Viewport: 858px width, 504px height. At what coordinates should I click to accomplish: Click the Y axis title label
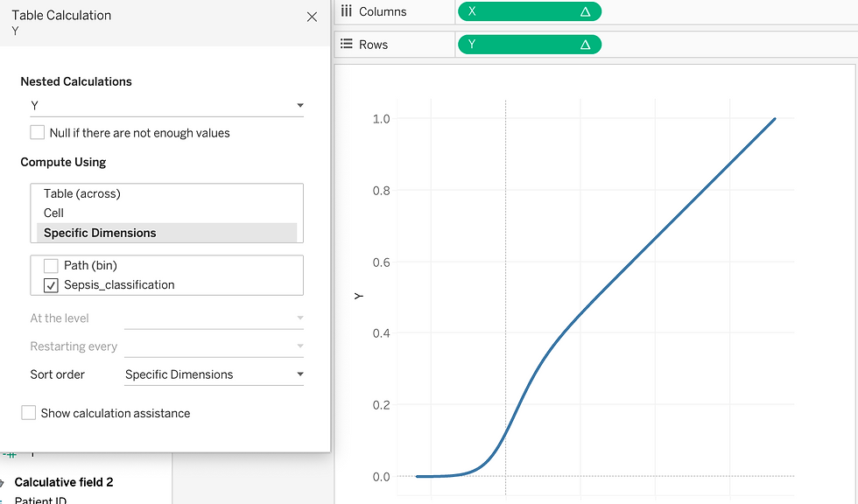click(x=359, y=296)
